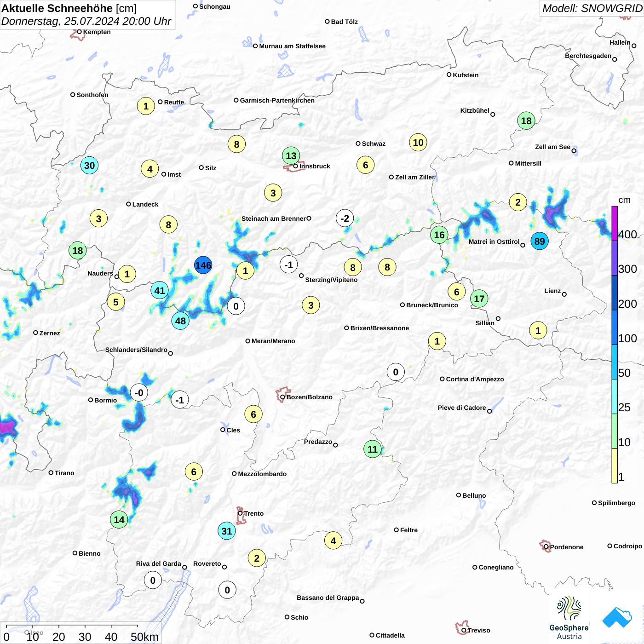Screen dimensions: 644x644
Task: Click the 14 cm marker above Bienno
Action: [119, 520]
